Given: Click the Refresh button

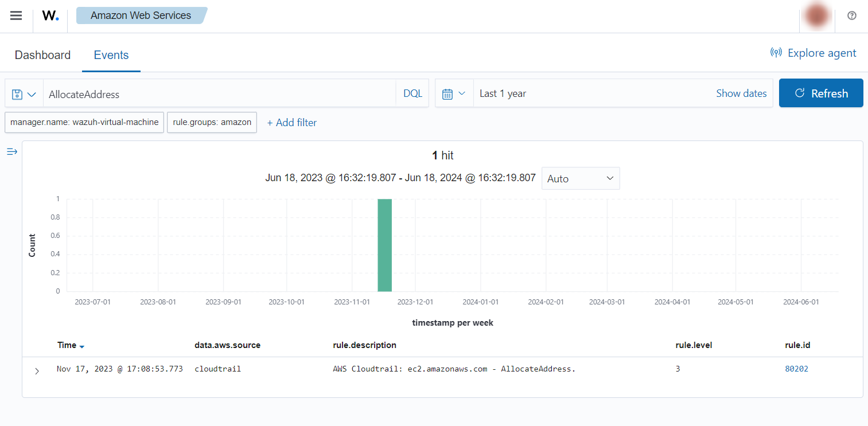Looking at the screenshot, I should point(820,93).
